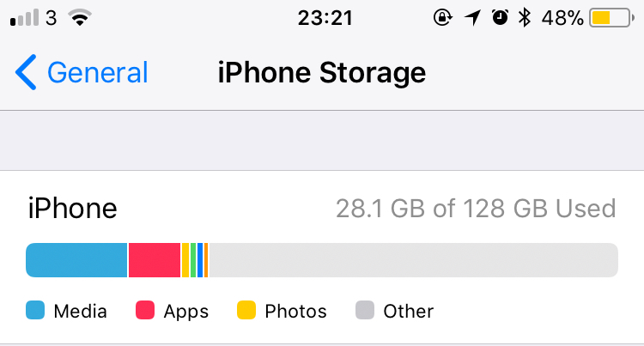Tap the 23:21 clock

(325, 18)
